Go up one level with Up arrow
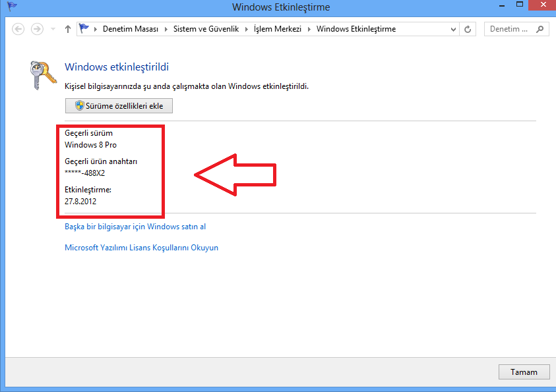556x392 pixels. (68, 29)
